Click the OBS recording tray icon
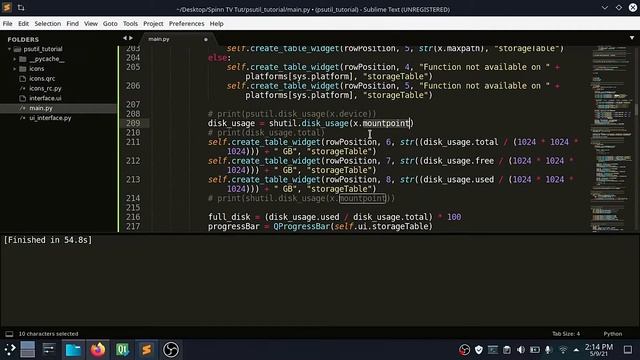640x360 pixels. pos(464,350)
